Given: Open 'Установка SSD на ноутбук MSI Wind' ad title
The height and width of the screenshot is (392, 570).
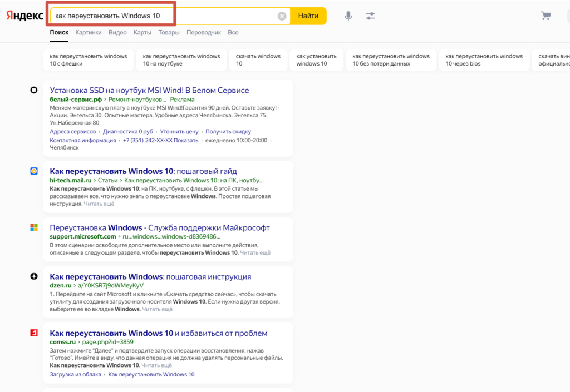Looking at the screenshot, I should [149, 91].
